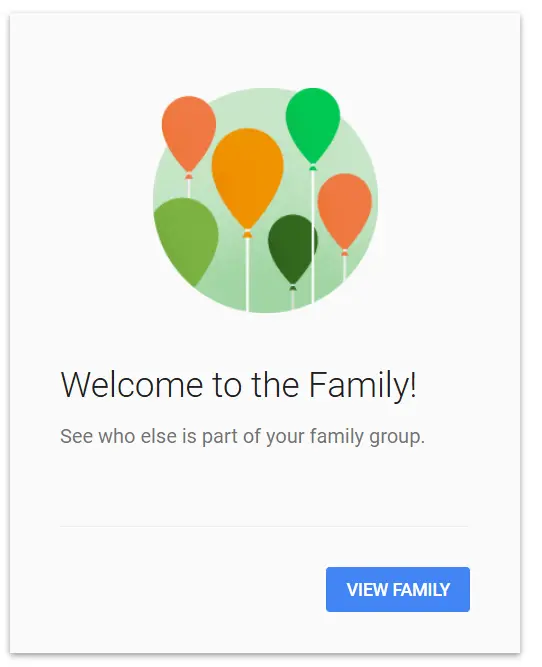Click the long string under the bright green balloon

pyautogui.click(x=313, y=236)
